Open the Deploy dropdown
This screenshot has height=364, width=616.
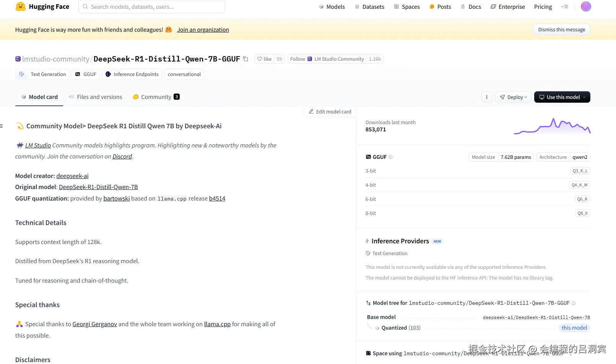[513, 97]
